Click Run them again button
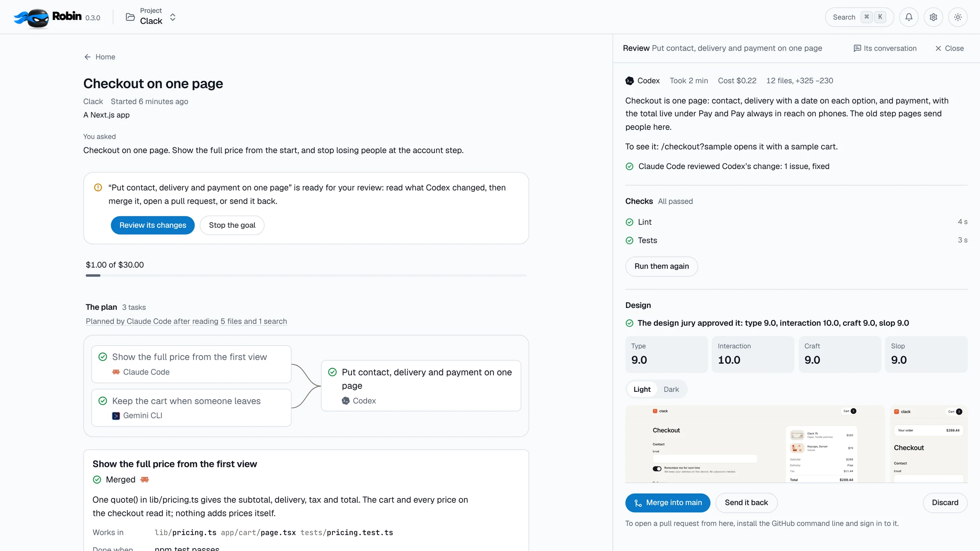Viewport: 980px width, 551px height. [x=661, y=266]
